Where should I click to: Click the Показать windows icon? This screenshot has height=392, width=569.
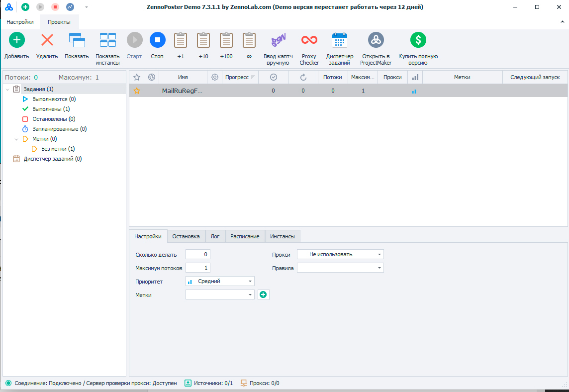pos(77,40)
